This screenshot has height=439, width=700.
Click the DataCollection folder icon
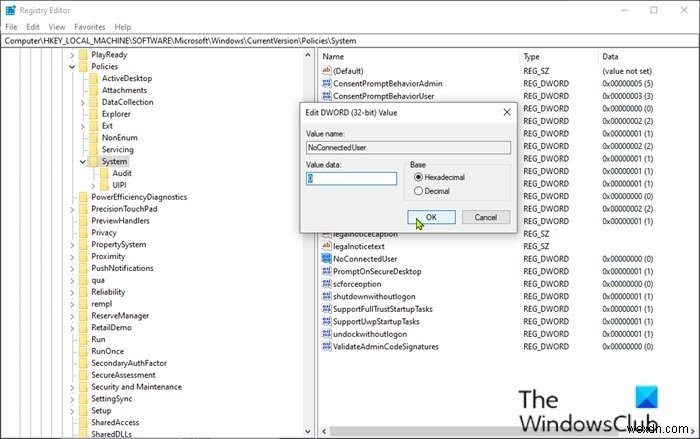(x=94, y=102)
